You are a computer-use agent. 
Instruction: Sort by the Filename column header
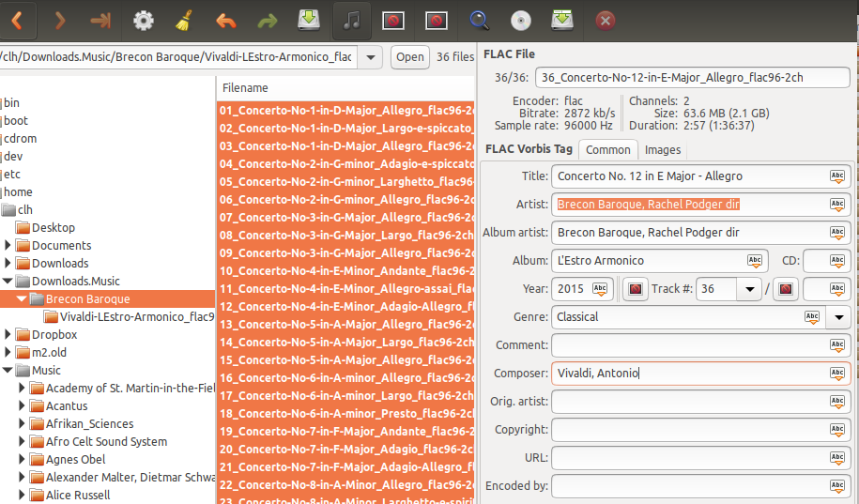tap(345, 87)
